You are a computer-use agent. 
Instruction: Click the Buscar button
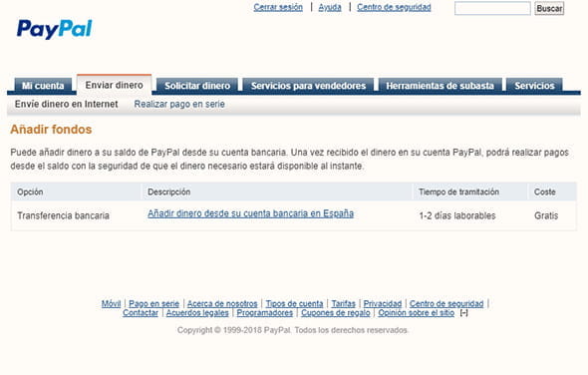[549, 8]
